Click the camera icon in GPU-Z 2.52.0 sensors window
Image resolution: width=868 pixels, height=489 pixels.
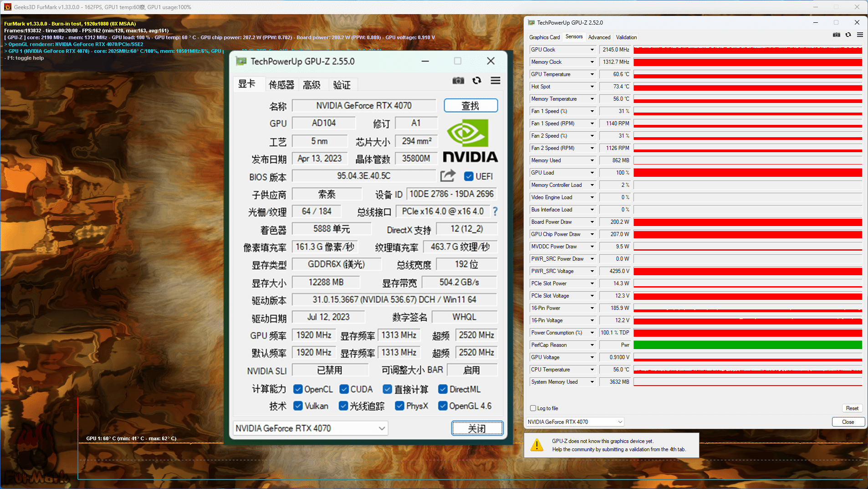(x=837, y=35)
